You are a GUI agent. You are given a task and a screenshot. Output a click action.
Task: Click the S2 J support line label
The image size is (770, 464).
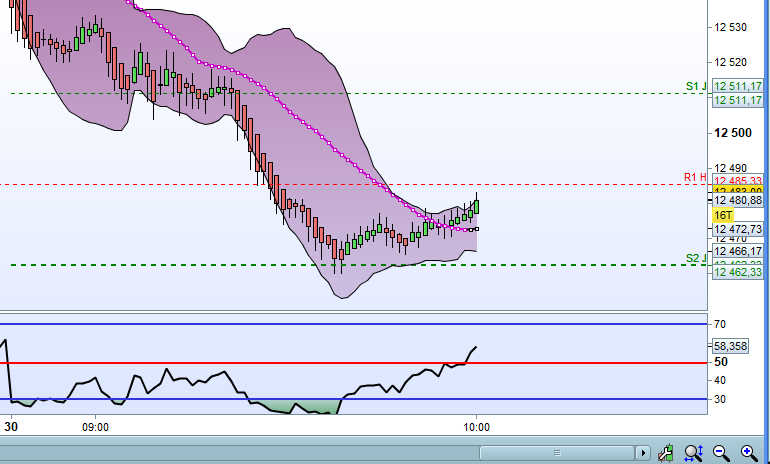[x=696, y=258]
